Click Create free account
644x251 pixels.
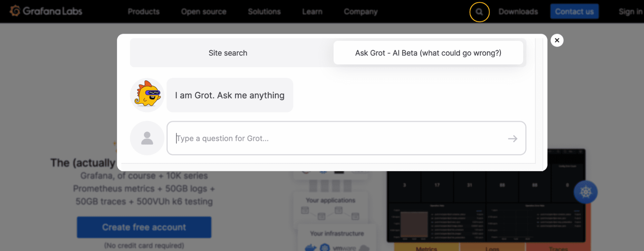coord(144,227)
